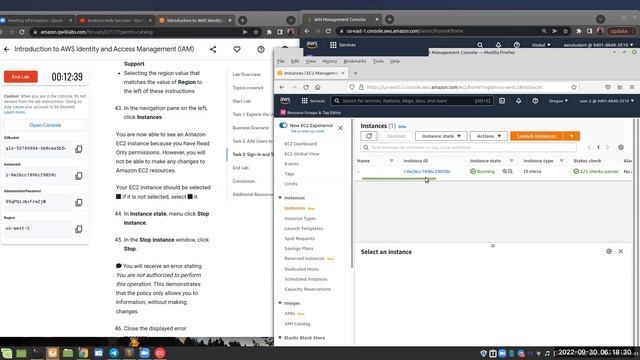640x360 pixels.
Task: Open the notifications bell in EC2 console
Action: 518,101
